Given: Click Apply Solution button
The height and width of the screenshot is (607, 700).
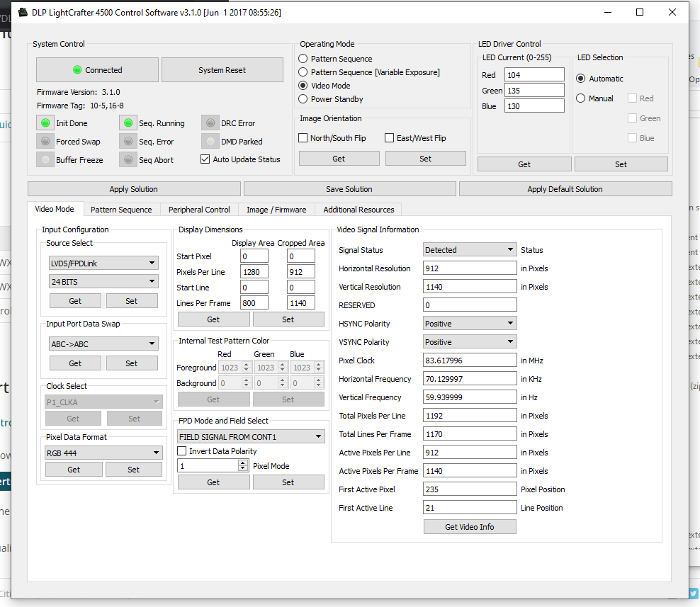Looking at the screenshot, I should [x=134, y=189].
